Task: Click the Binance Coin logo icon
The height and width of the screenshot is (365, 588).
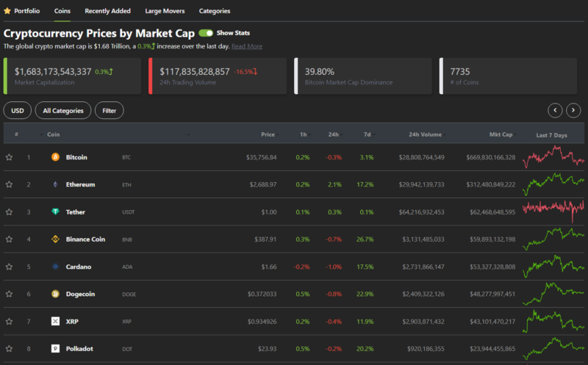Action: point(55,239)
